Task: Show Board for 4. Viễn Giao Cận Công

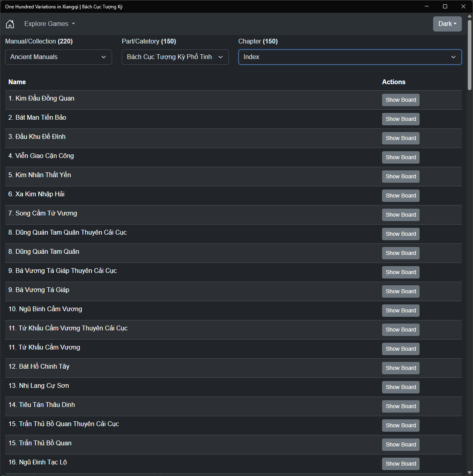Action: tap(400, 157)
